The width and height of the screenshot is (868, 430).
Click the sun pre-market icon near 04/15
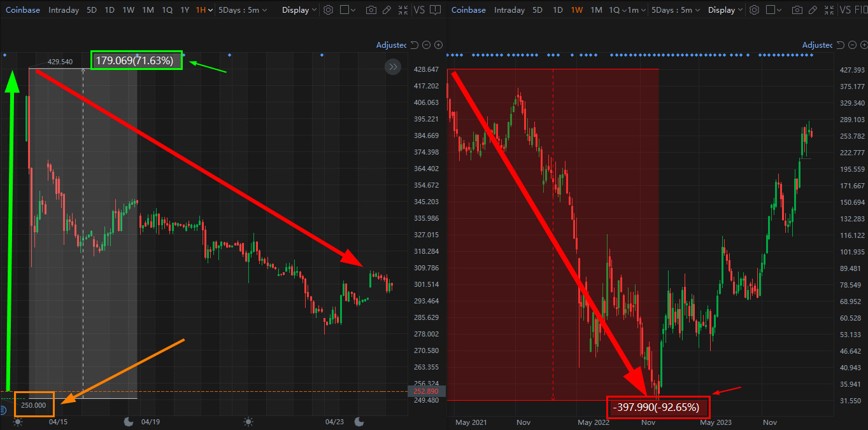(18, 422)
